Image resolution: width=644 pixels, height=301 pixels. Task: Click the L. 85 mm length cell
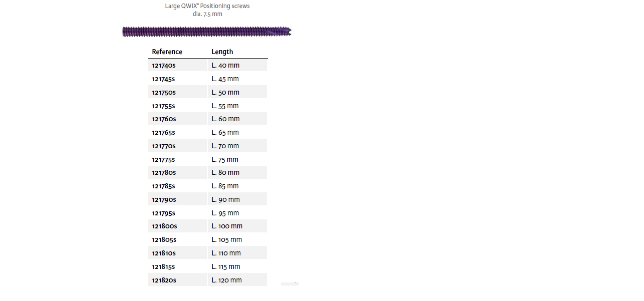(225, 186)
